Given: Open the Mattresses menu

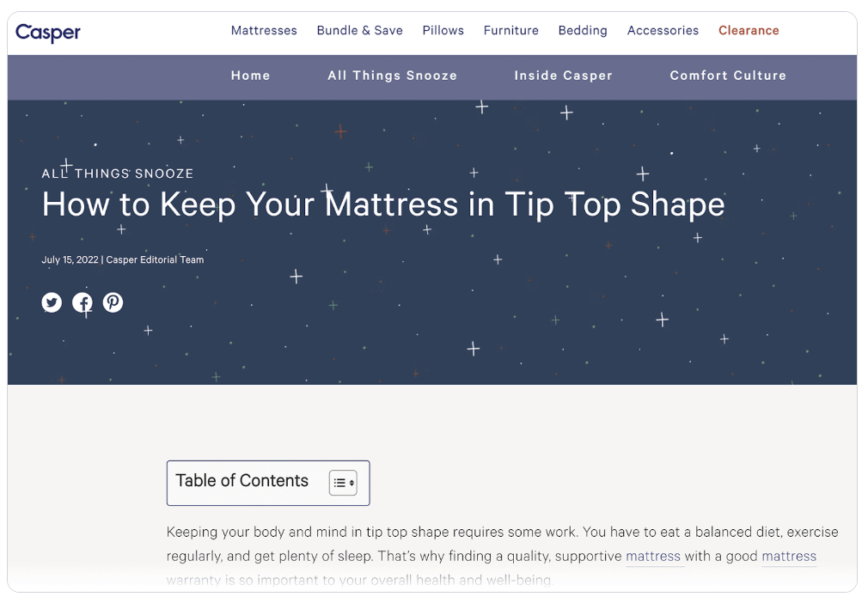Looking at the screenshot, I should 264,30.
